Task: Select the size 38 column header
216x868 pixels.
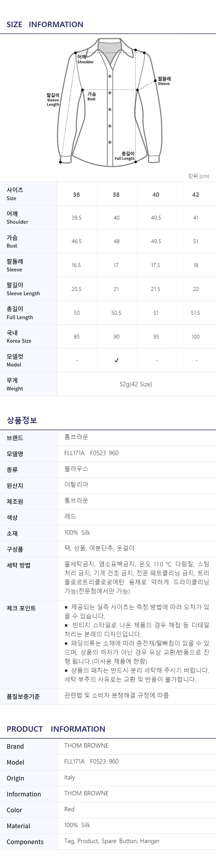Action: tap(116, 194)
